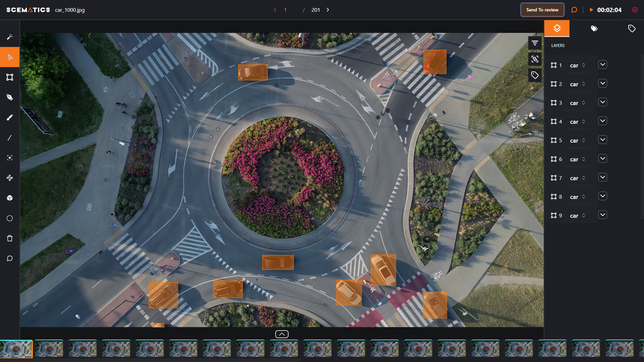Expand layer 5 car options
Viewport: 644px width, 362px height.
602,140
